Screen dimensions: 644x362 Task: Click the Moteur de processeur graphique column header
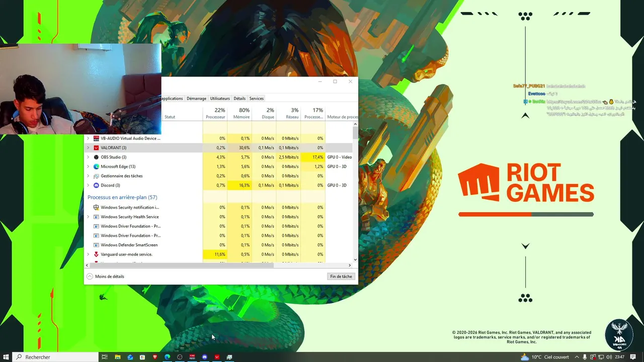342,117
